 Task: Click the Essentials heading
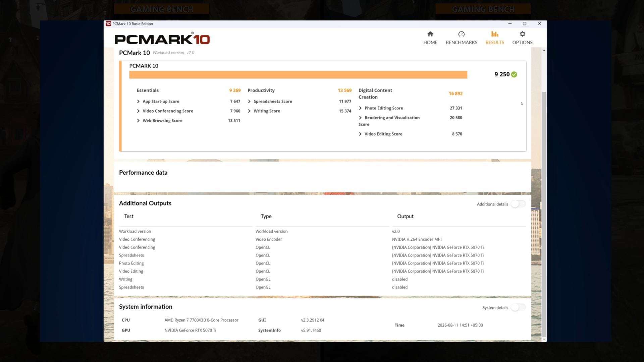point(148,90)
